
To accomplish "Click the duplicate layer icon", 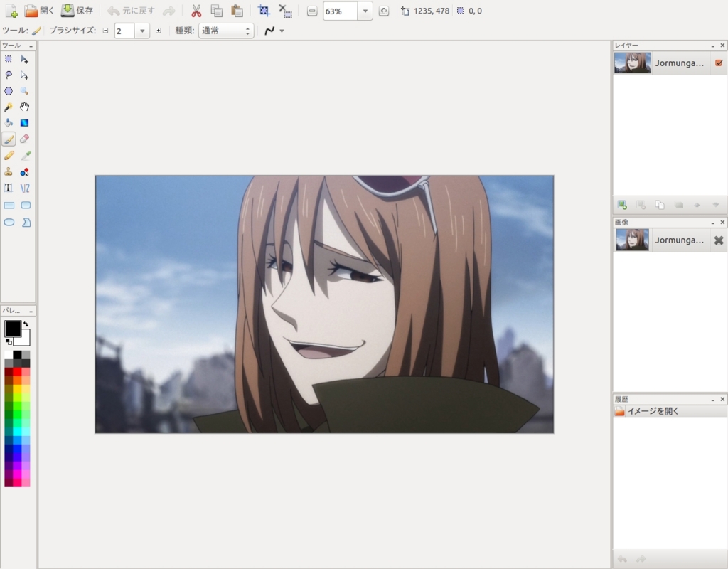I will point(659,205).
